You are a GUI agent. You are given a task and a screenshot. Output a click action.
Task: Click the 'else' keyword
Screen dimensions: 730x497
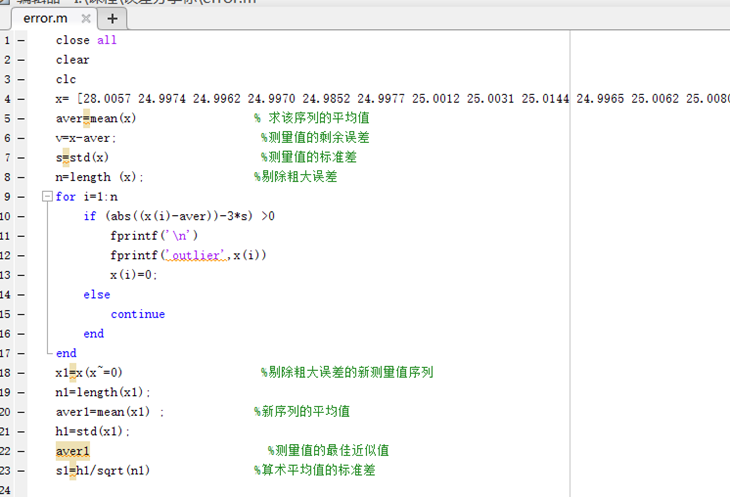pyautogui.click(x=97, y=295)
